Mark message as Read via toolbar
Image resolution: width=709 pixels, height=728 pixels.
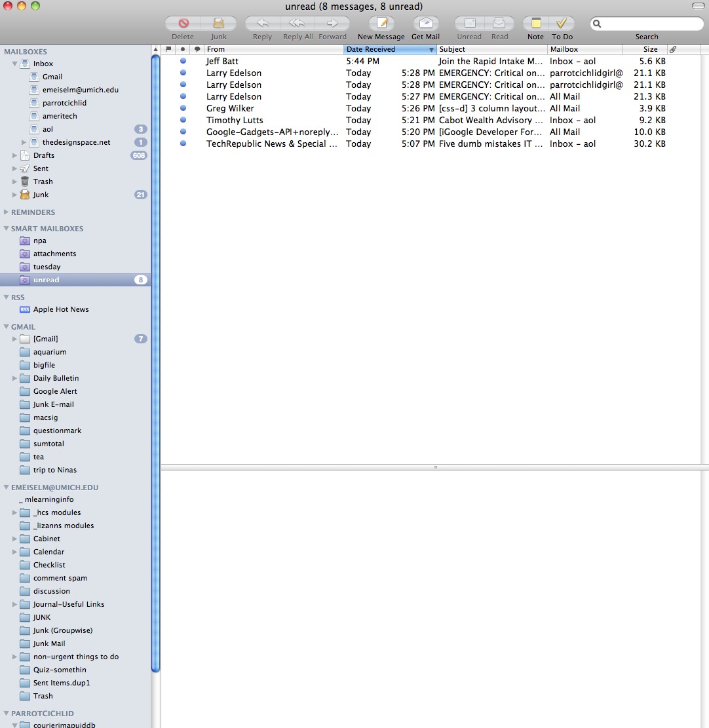499,24
